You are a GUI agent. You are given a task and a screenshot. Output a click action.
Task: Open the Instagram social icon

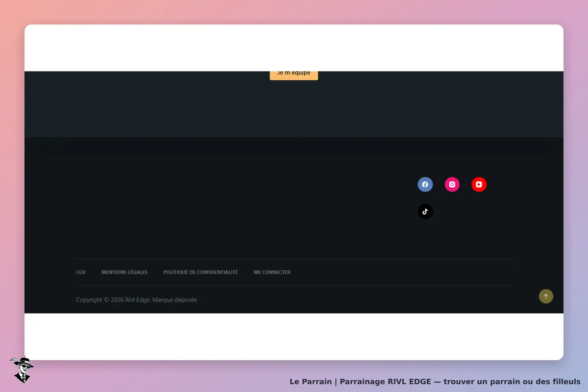pyautogui.click(x=452, y=185)
